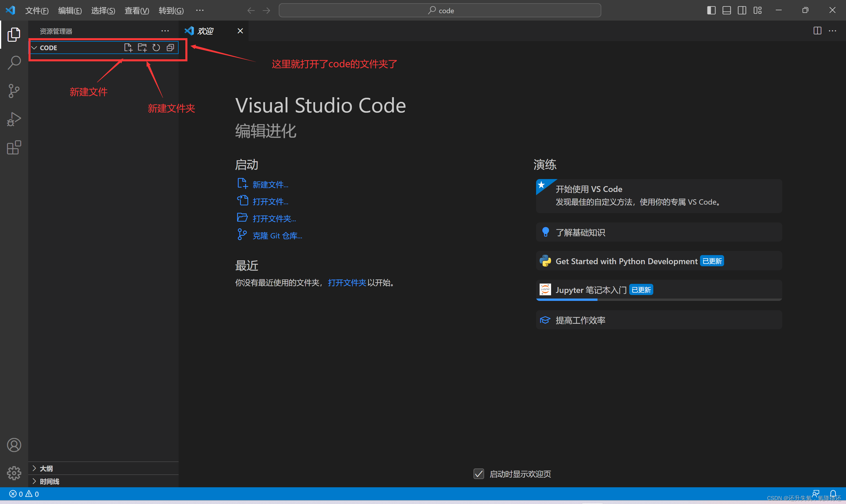Screen dimensions: 846x504
Task: Click the 克隆 Git 仓库... link
Action: (277, 235)
